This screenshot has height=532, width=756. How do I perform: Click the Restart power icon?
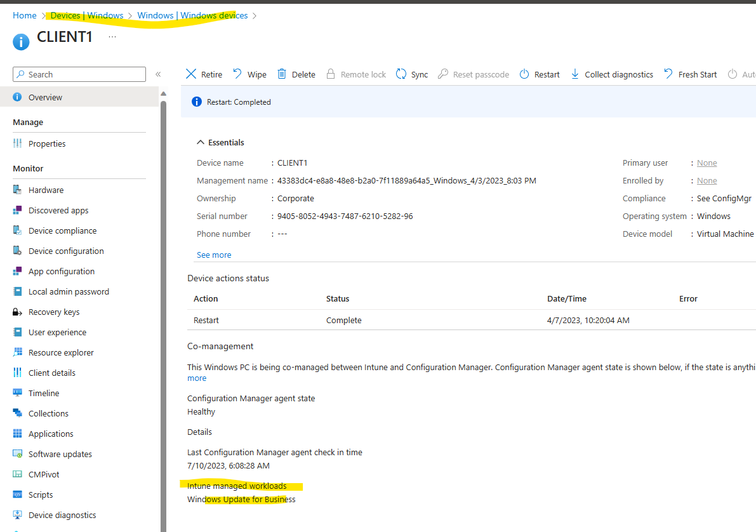pyautogui.click(x=524, y=74)
